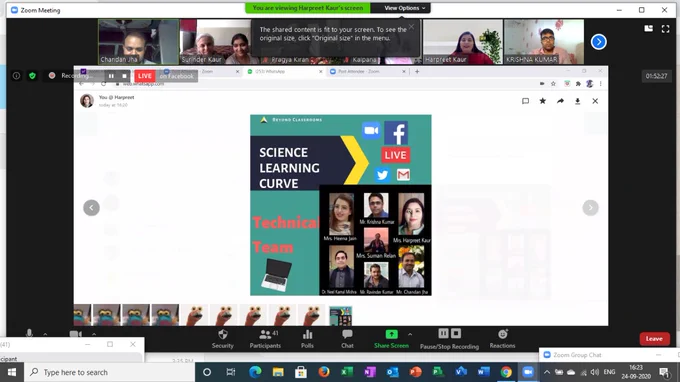Screen dimensions: 680x382
Task: Close the Post Attendee - Zoom tab
Action: pyautogui.click(x=404, y=72)
